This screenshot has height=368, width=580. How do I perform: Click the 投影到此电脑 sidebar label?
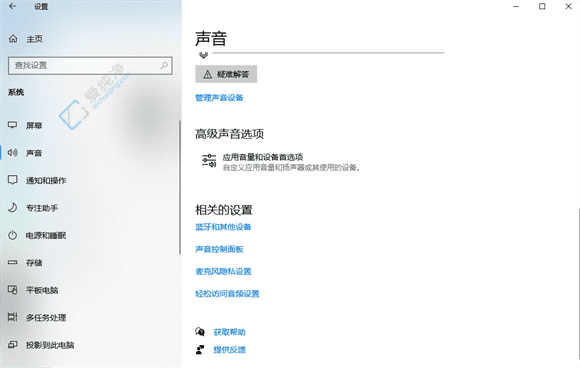tap(50, 345)
